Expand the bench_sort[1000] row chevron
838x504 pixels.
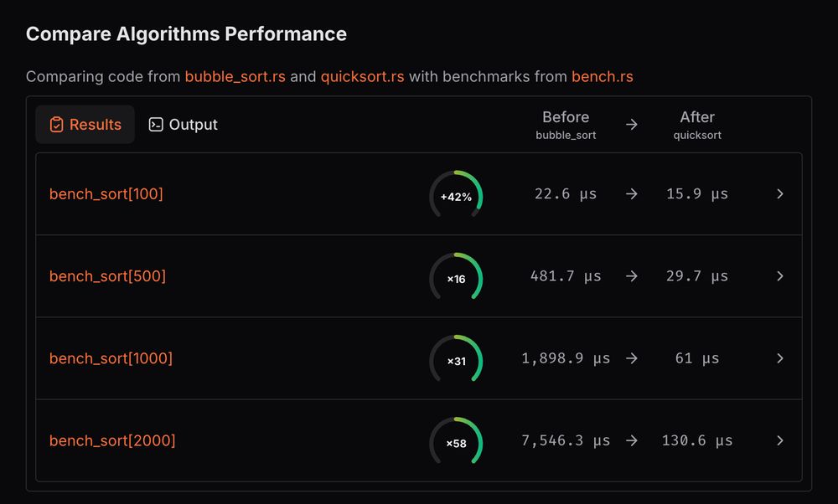[x=780, y=358]
